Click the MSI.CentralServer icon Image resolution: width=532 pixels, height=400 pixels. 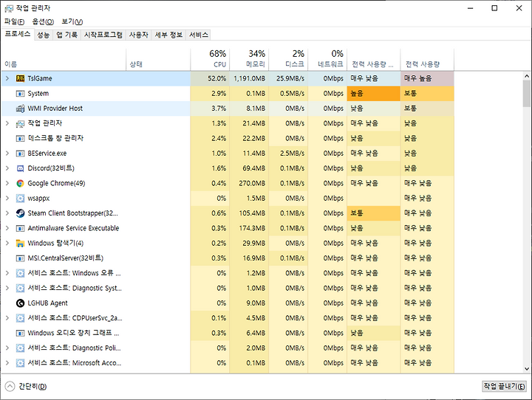click(21, 258)
